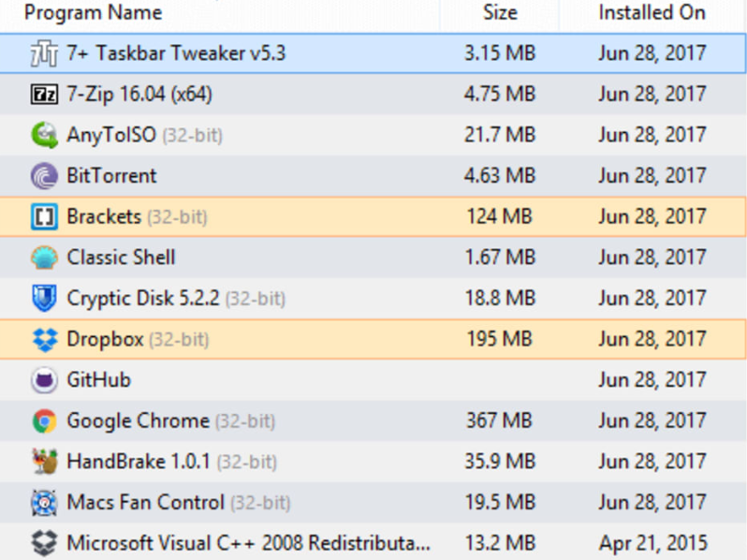Viewport: 747px width, 560px height.
Task: Click the install date in HandBrake row
Action: [652, 463]
